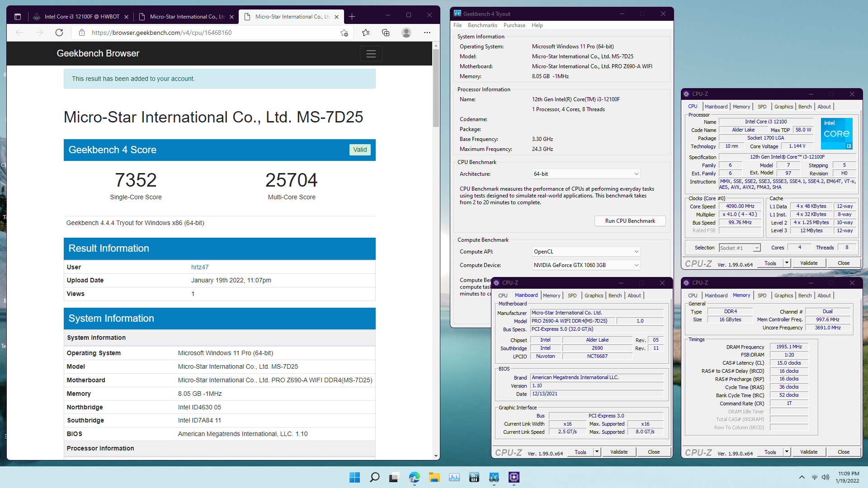Open the Geekbench taskbar icon

[x=494, y=477]
